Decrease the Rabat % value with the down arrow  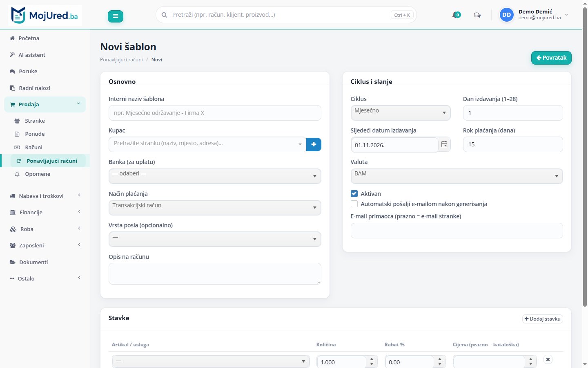pos(440,364)
